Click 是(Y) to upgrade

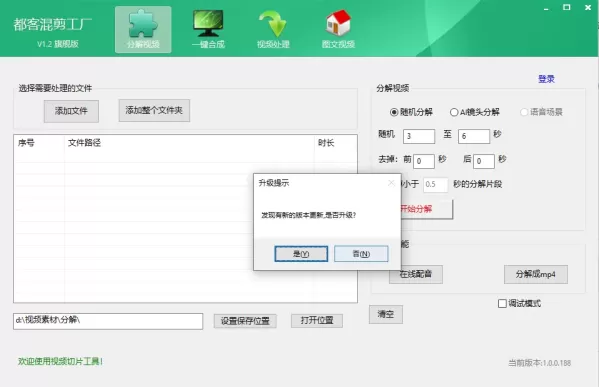tap(301, 254)
